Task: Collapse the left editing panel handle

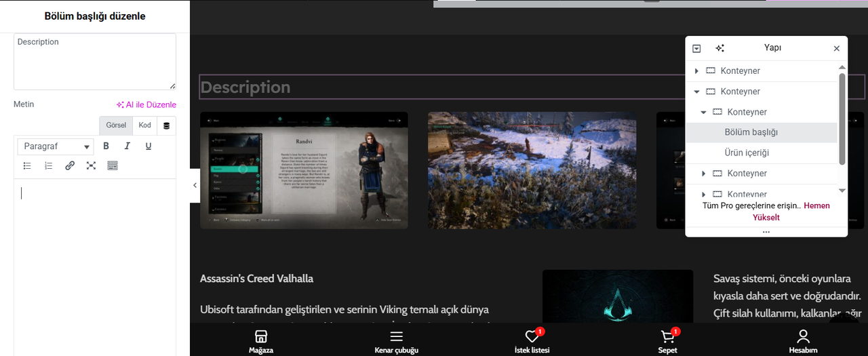Action: (x=195, y=185)
